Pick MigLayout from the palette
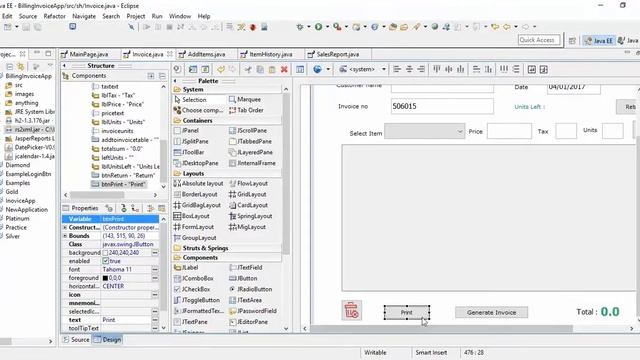 pos(247,227)
